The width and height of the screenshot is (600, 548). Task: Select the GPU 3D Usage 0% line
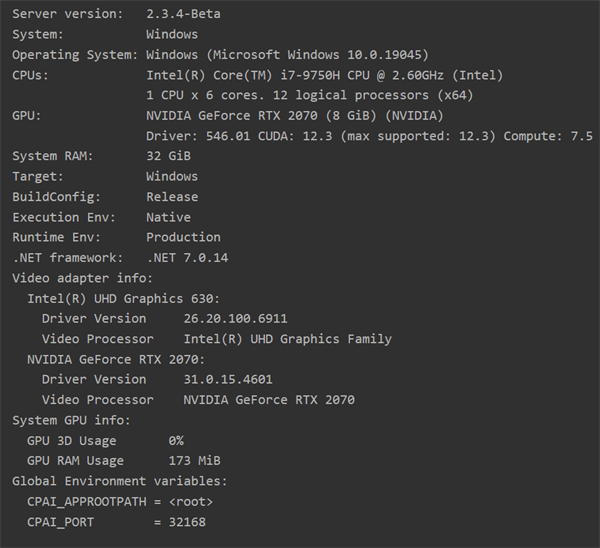point(105,440)
